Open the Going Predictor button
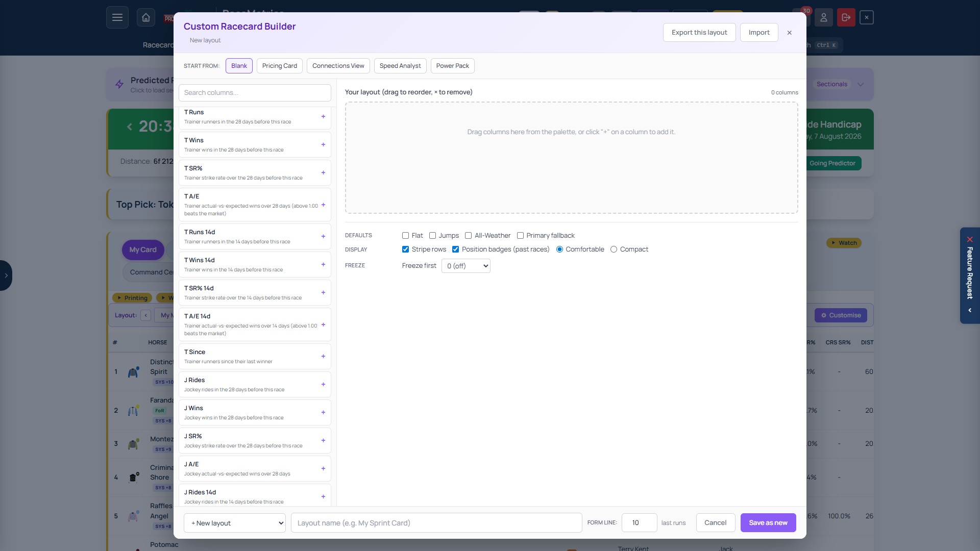 click(x=832, y=163)
